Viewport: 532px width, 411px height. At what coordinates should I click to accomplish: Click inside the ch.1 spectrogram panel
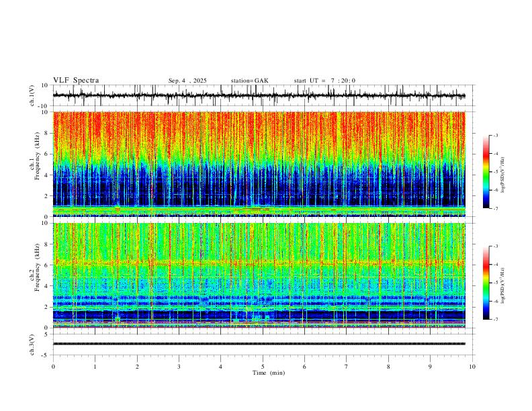point(259,164)
